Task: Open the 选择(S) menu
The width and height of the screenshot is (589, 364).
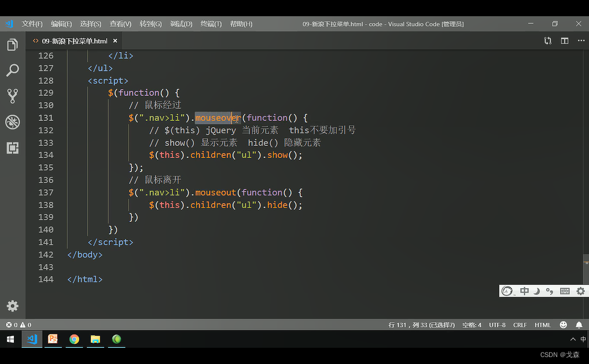Action: [90, 24]
